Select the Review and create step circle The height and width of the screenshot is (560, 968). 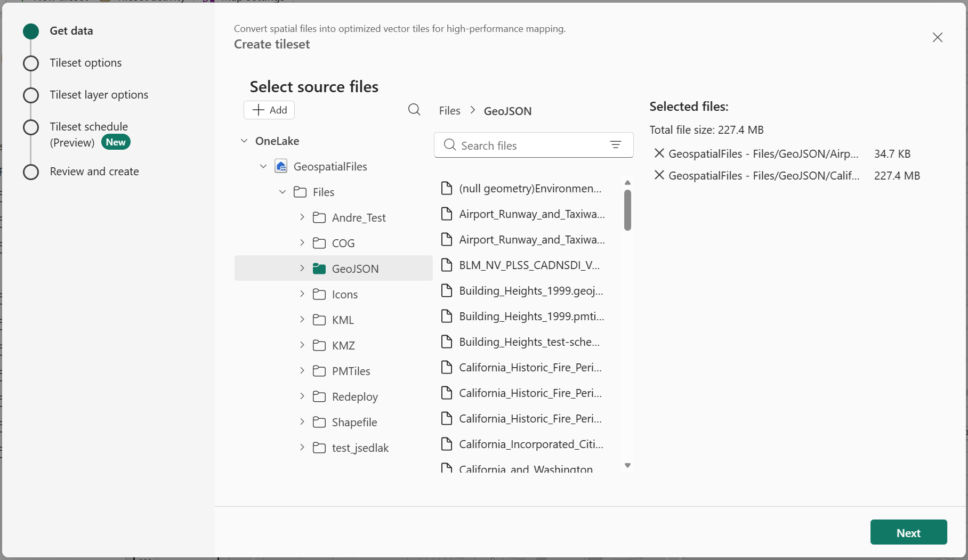click(31, 172)
